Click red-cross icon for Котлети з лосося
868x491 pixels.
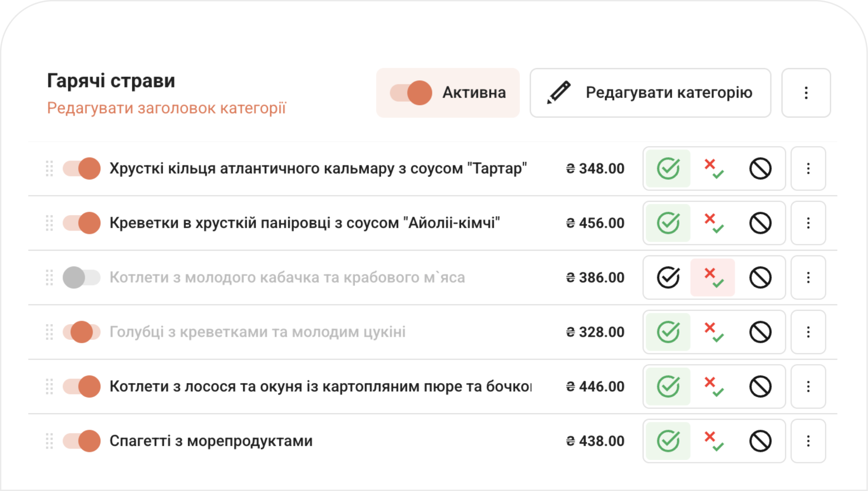pos(713,387)
